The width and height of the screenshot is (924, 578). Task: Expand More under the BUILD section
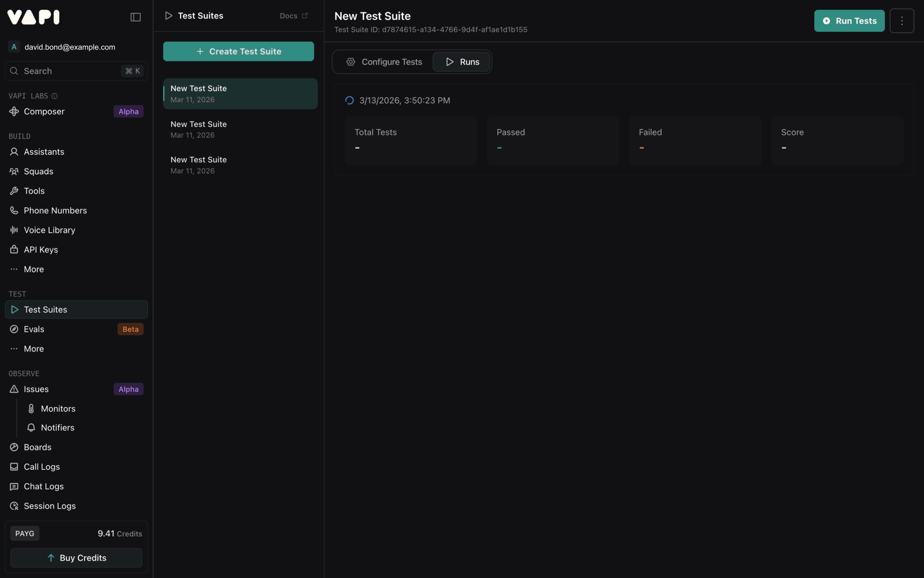coord(76,269)
